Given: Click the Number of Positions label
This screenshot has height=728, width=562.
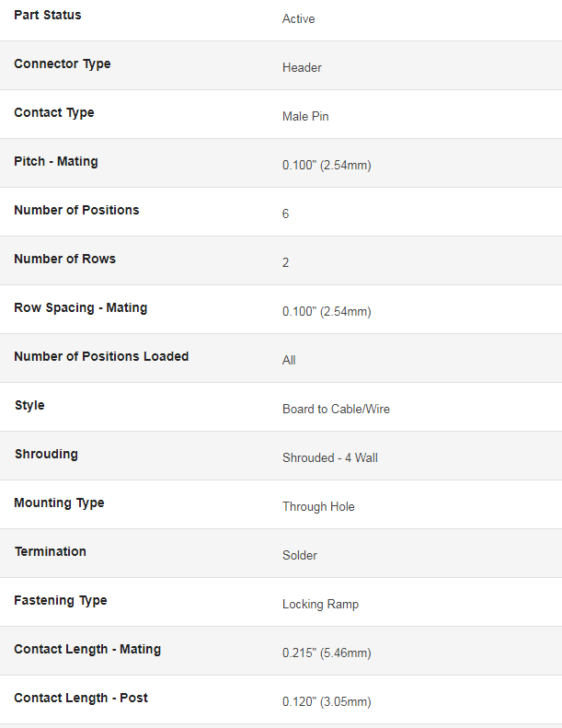Looking at the screenshot, I should coord(76,211).
